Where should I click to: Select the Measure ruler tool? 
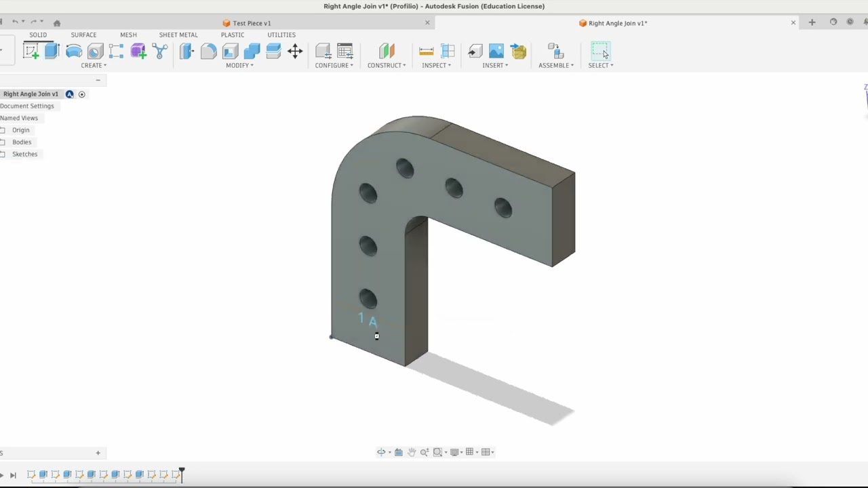[426, 51]
